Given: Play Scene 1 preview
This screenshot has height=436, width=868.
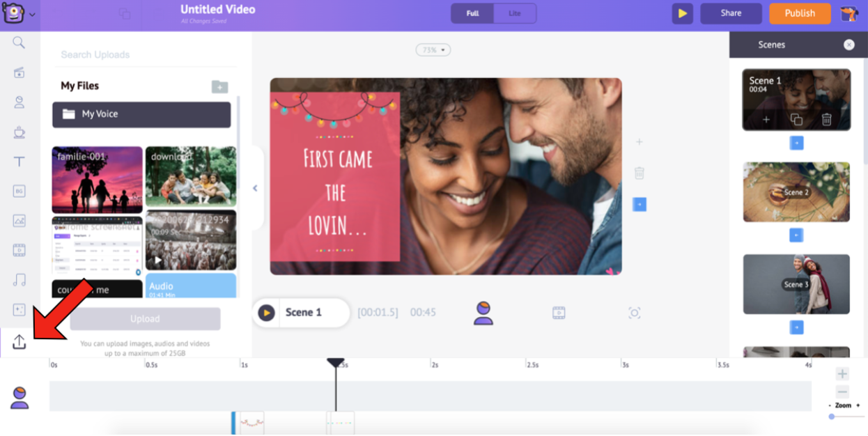Looking at the screenshot, I should pyautogui.click(x=266, y=313).
